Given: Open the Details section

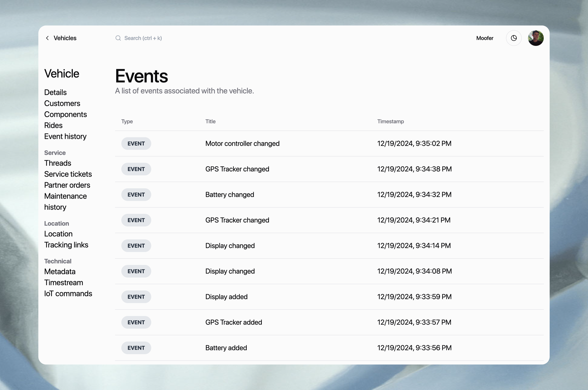Looking at the screenshot, I should point(55,92).
